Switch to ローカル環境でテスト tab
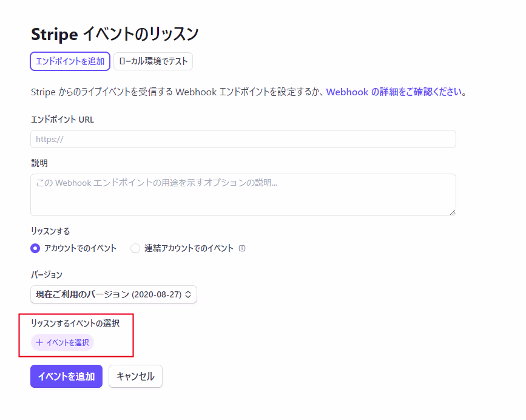The image size is (526, 420). 153,61
